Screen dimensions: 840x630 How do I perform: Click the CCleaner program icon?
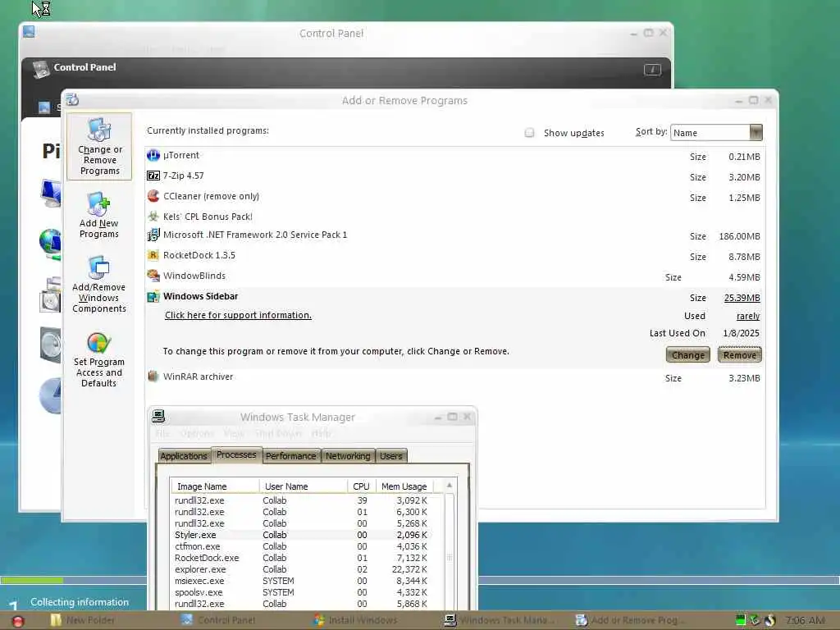click(x=153, y=196)
